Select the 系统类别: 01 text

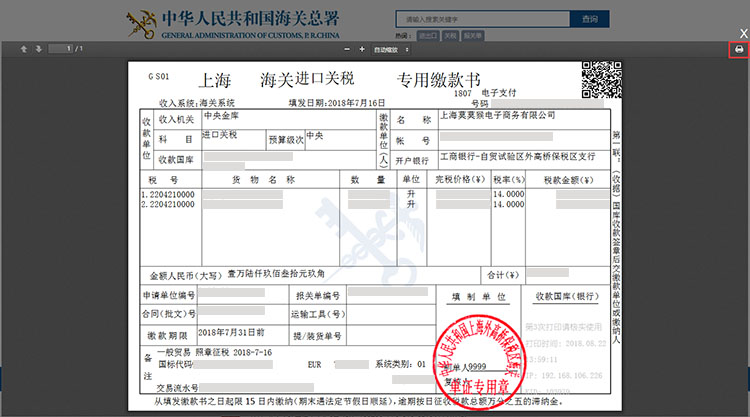coord(400,364)
